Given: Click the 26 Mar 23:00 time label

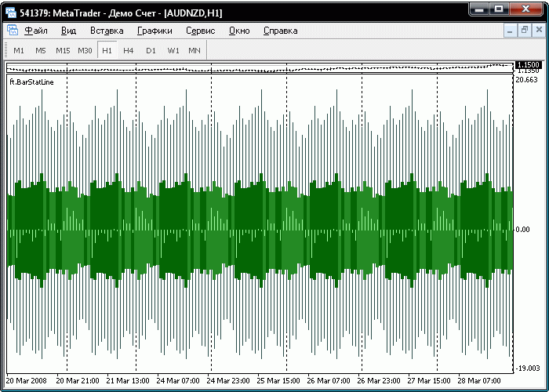Looking at the screenshot, I should click(x=379, y=380).
